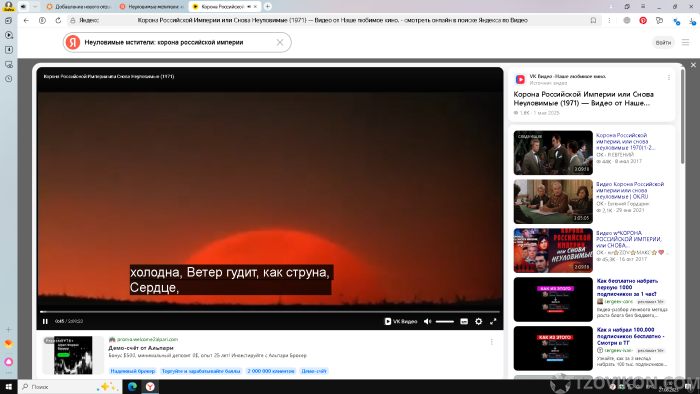This screenshot has width=700, height=394.
Task: Open the translator/feedback toolbar icon
Action: pyautogui.click(x=659, y=20)
